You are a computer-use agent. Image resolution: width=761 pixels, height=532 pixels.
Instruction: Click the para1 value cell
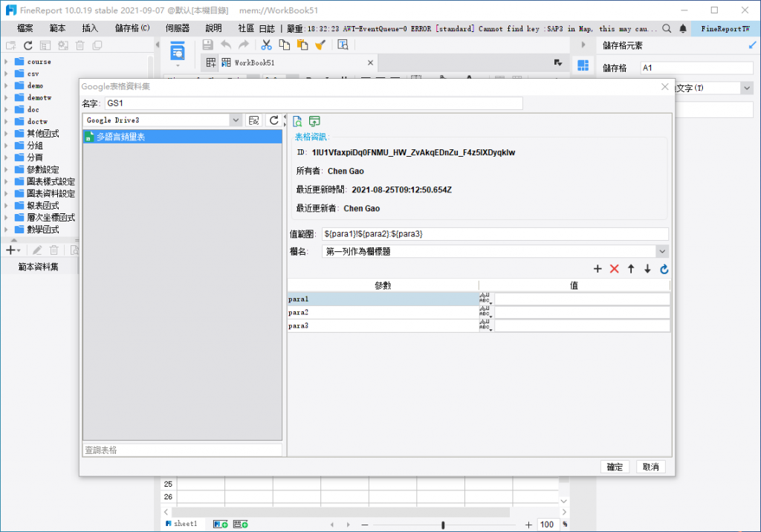click(582, 299)
